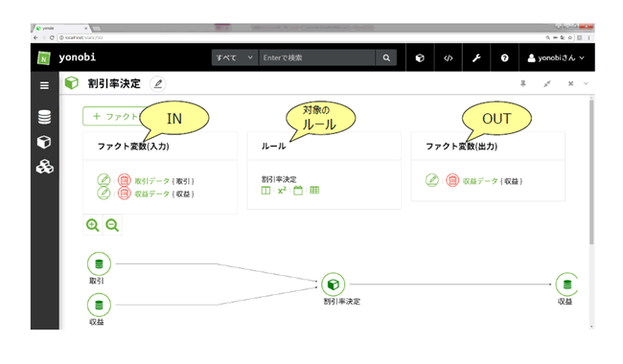Screen dimensions: 623x364
Task: Open the rule's x² formula icon
Action: pyautogui.click(x=282, y=191)
